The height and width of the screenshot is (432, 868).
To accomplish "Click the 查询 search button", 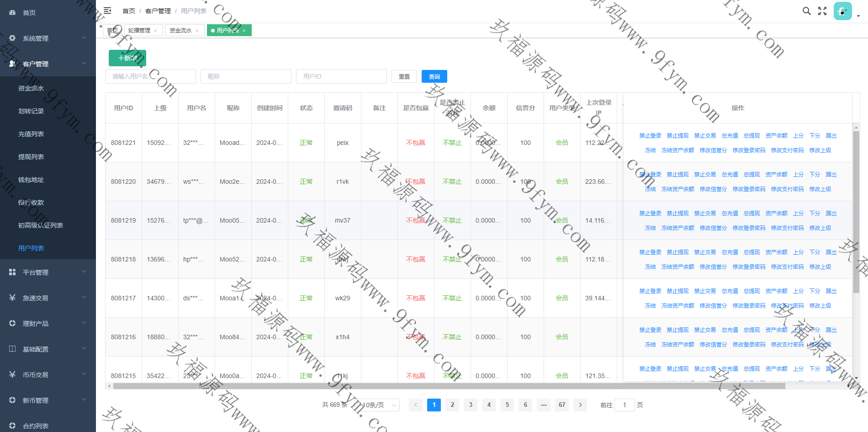I will 434,76.
